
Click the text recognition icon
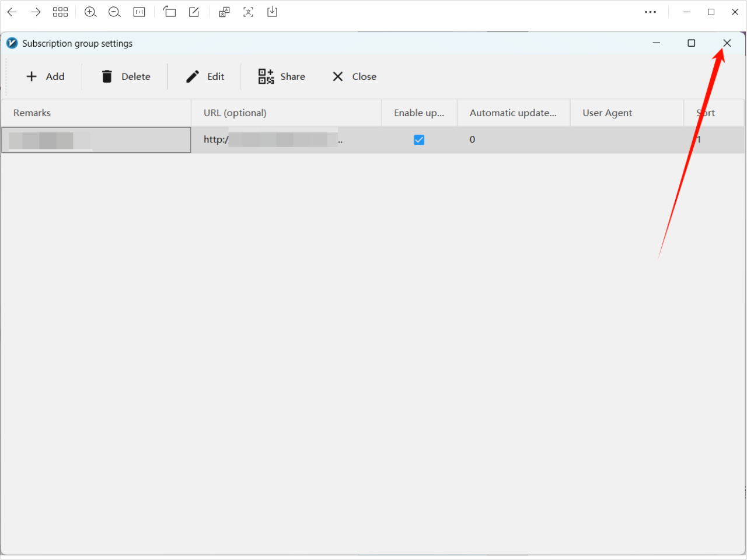(248, 12)
